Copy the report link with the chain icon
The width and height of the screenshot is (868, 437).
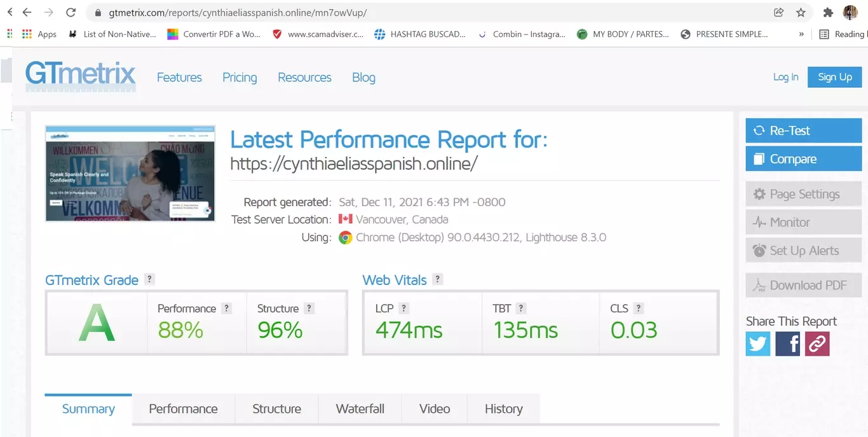click(817, 344)
